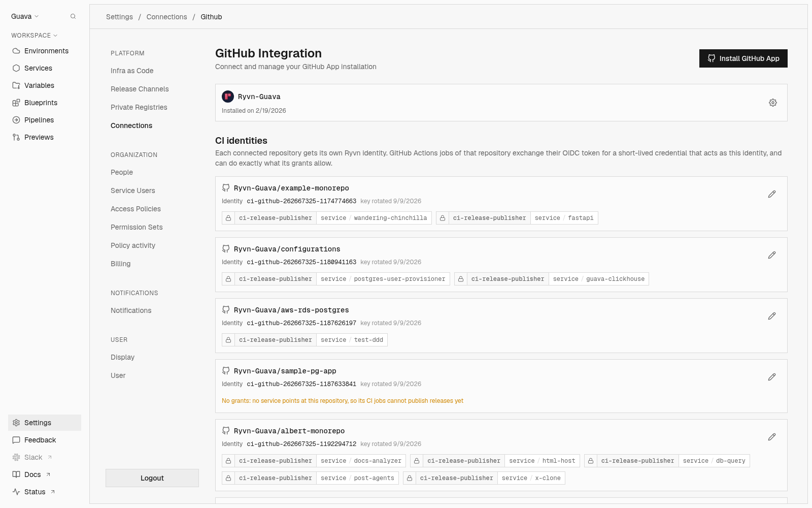Image resolution: width=812 pixels, height=508 pixels.
Task: Click the lock icon on postgres-user-provisioner grant
Action: click(228, 279)
